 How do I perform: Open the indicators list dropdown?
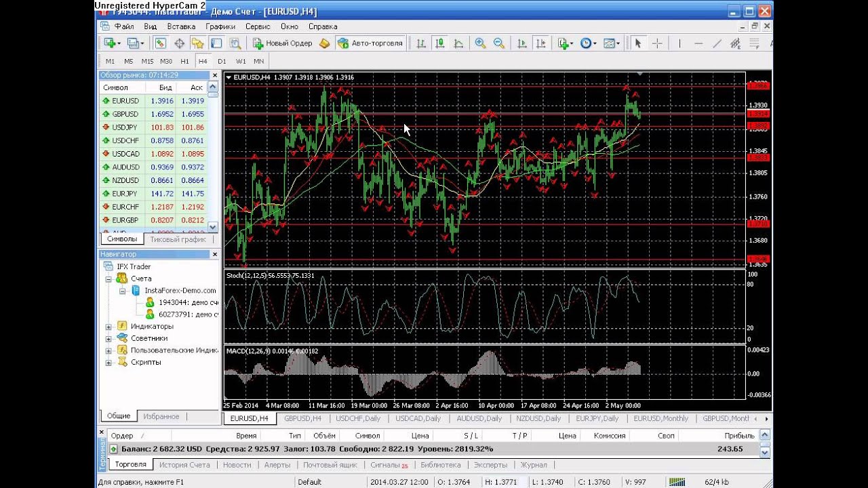point(572,43)
